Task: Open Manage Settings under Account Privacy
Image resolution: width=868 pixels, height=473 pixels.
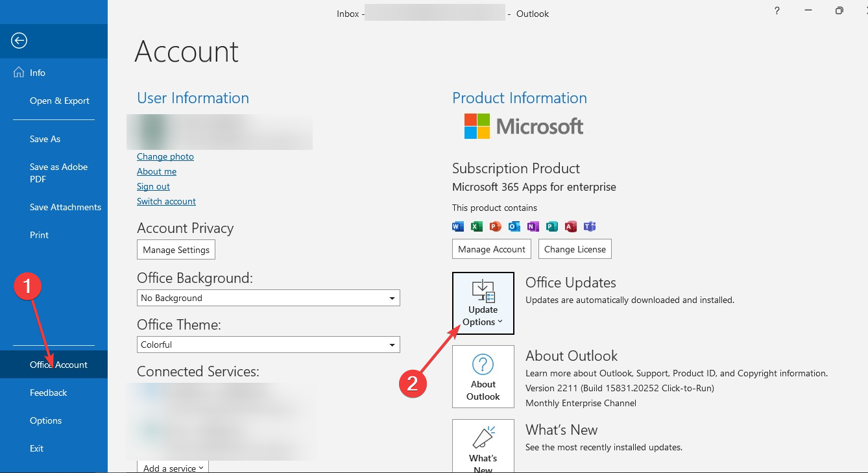Action: pos(176,250)
